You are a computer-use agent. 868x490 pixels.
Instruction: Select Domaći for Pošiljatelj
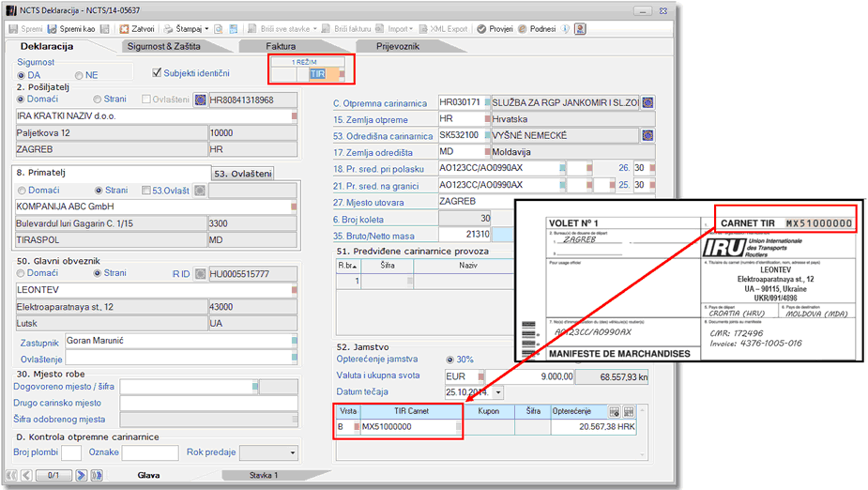[x=21, y=100]
